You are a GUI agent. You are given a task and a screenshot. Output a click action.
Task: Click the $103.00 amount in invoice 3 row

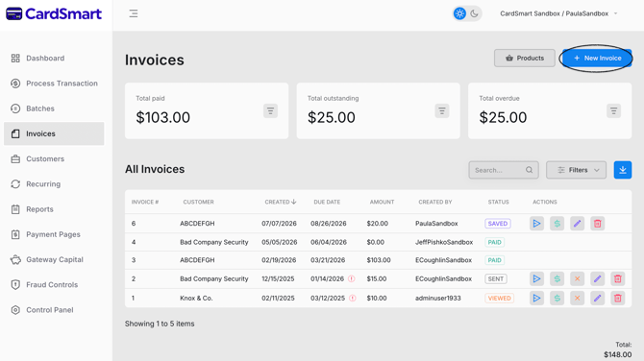pyautogui.click(x=379, y=260)
